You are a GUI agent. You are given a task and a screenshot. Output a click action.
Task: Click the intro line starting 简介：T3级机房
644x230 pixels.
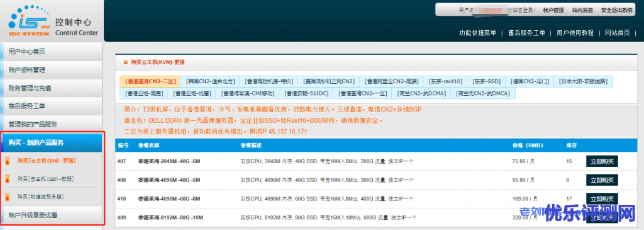point(273,110)
